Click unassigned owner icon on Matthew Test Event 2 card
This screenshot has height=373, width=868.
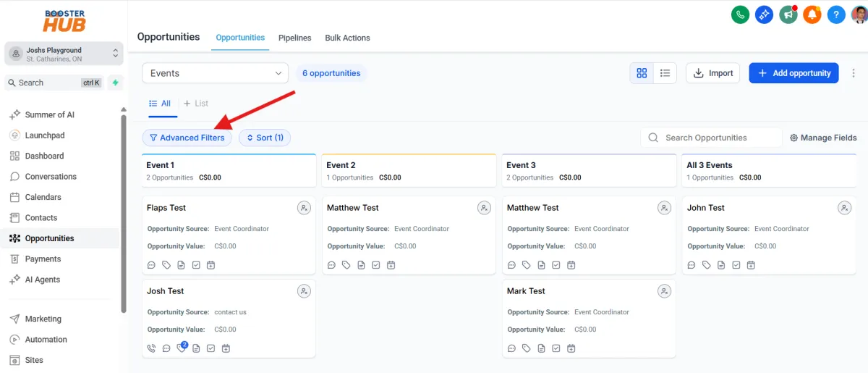pos(485,208)
